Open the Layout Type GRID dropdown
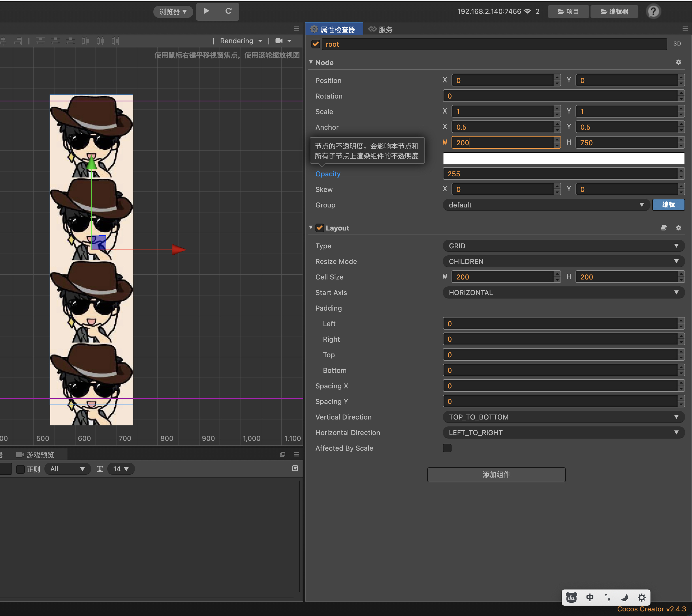The height and width of the screenshot is (616, 692). pyautogui.click(x=563, y=246)
